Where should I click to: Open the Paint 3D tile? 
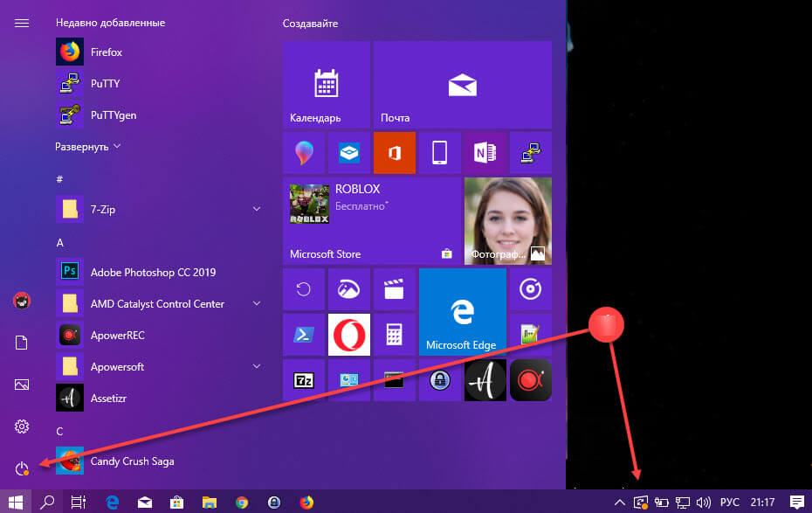tap(304, 153)
